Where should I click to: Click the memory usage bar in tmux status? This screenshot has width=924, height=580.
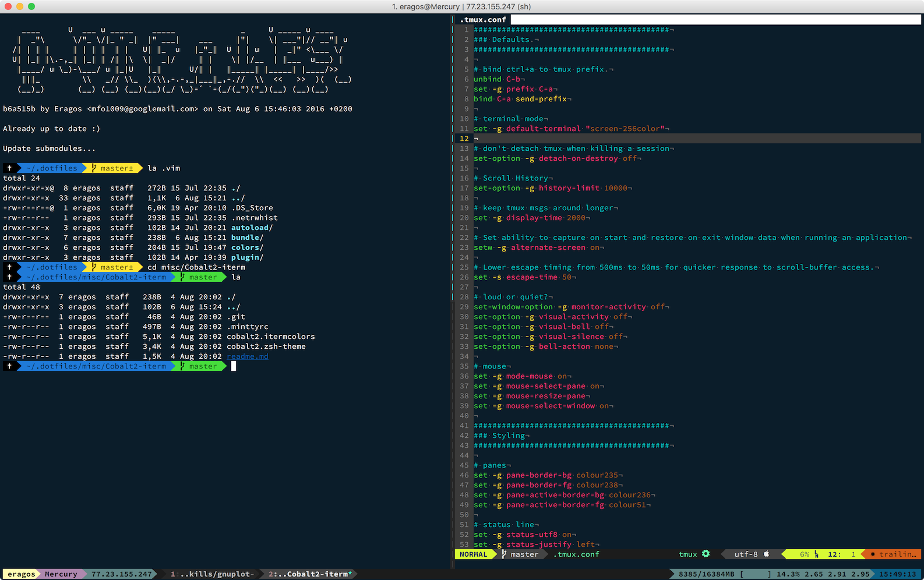click(x=754, y=574)
